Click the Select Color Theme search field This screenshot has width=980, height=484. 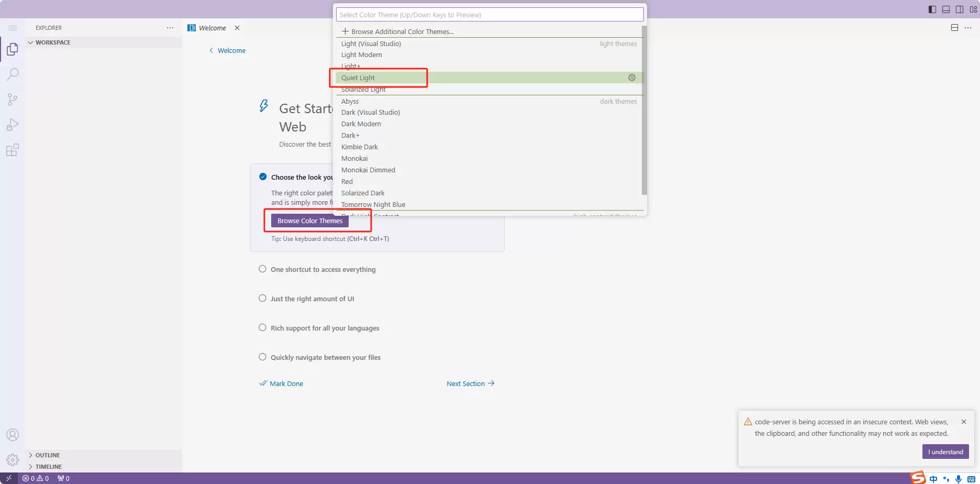(x=489, y=15)
